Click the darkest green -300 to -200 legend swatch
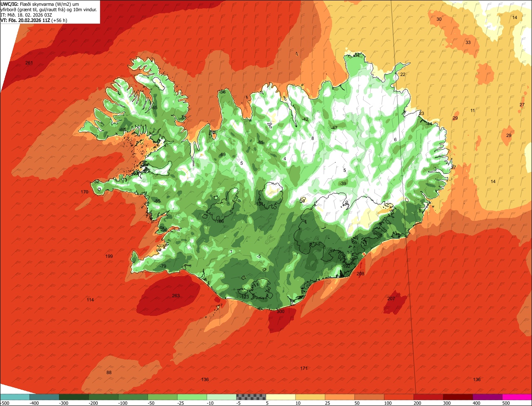 pyautogui.click(x=74, y=397)
